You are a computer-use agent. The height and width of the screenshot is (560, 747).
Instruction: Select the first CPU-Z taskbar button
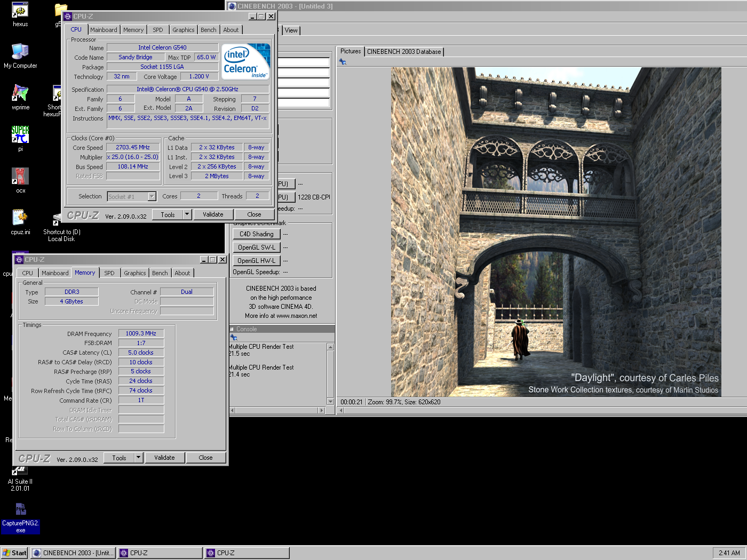click(160, 553)
